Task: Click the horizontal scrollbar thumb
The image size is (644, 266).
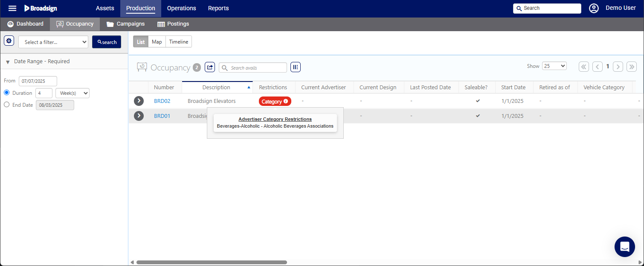Action: (x=212, y=262)
